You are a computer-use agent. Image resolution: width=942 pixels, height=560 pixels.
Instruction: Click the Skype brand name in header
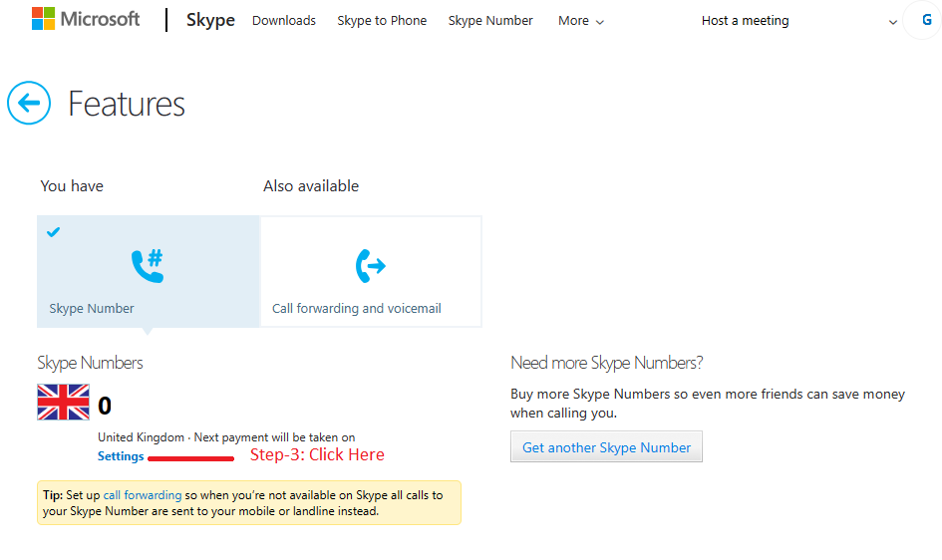(x=210, y=20)
